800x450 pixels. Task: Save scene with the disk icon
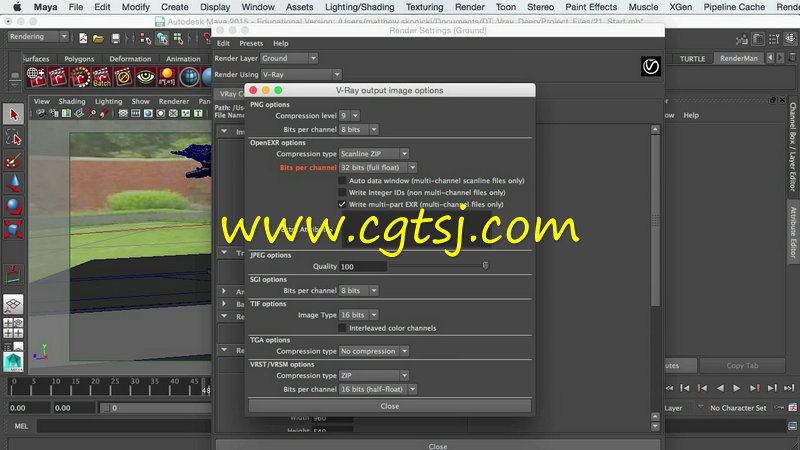tap(116, 38)
